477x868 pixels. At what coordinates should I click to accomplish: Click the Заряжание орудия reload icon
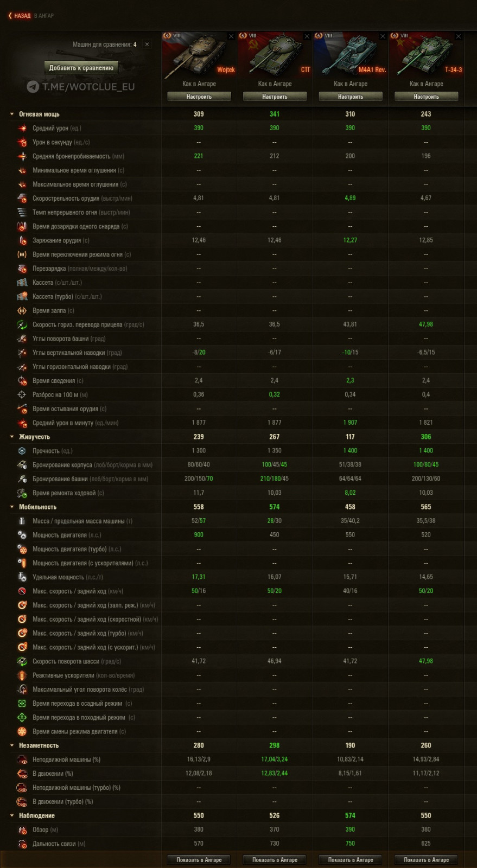pyautogui.click(x=22, y=240)
